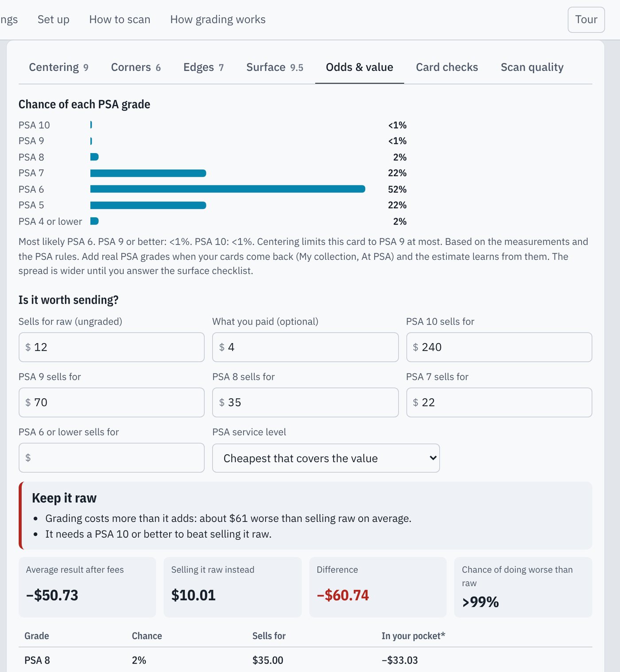Viewport: 620px width, 672px height.
Task: Edit the PSA 10 sells for field
Action: tap(499, 347)
